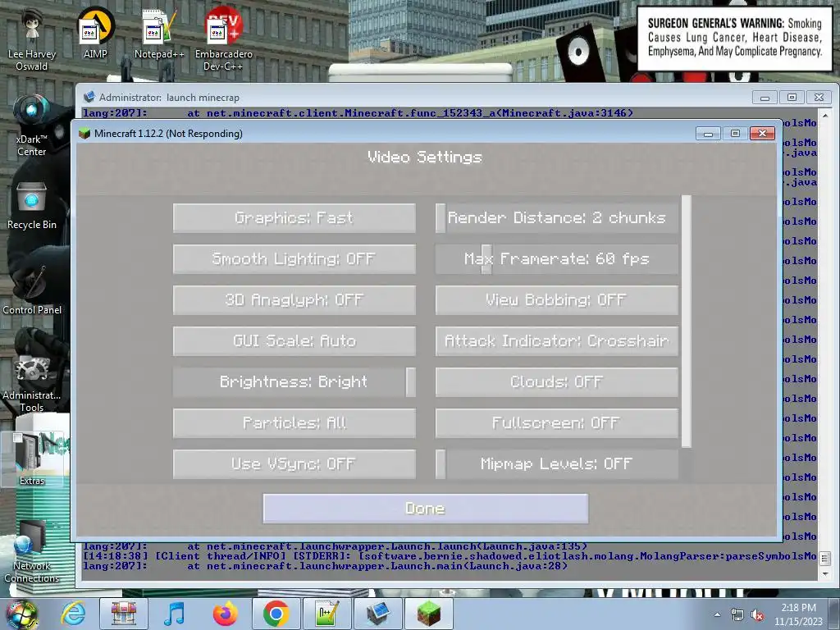Open the blue music note taskbar icon
The width and height of the screenshot is (840, 630).
click(174, 614)
